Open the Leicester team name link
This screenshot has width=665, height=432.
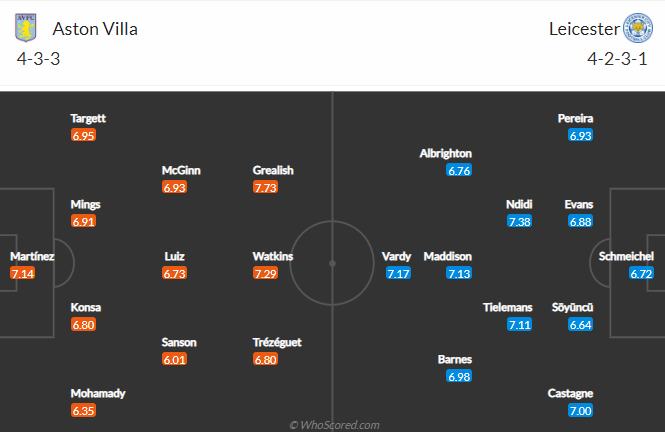click(580, 28)
